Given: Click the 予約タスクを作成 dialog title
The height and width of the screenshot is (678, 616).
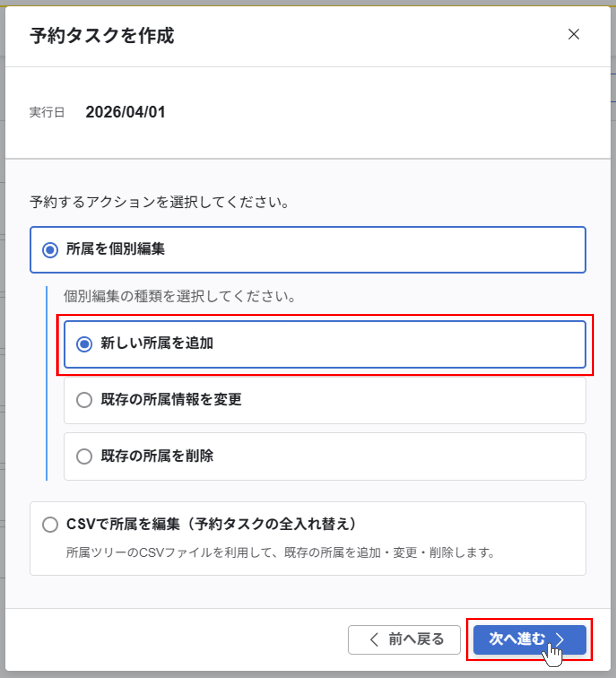Looking at the screenshot, I should (x=102, y=36).
